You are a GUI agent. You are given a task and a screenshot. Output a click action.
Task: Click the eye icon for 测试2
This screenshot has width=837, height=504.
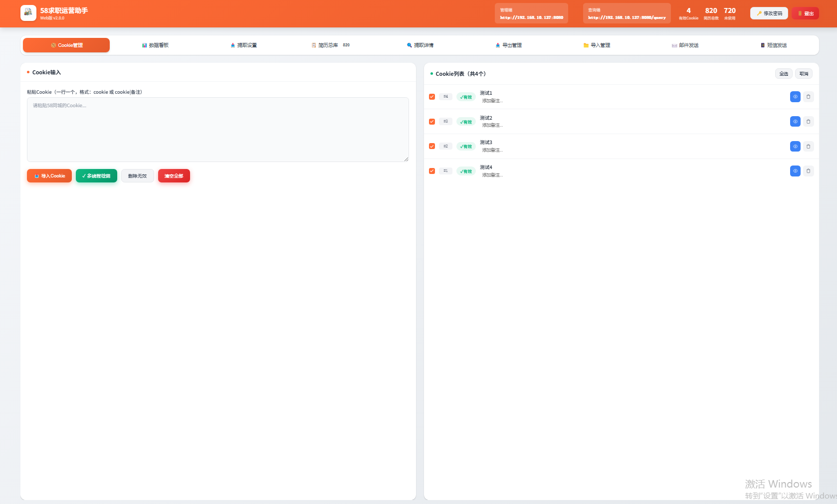(795, 122)
